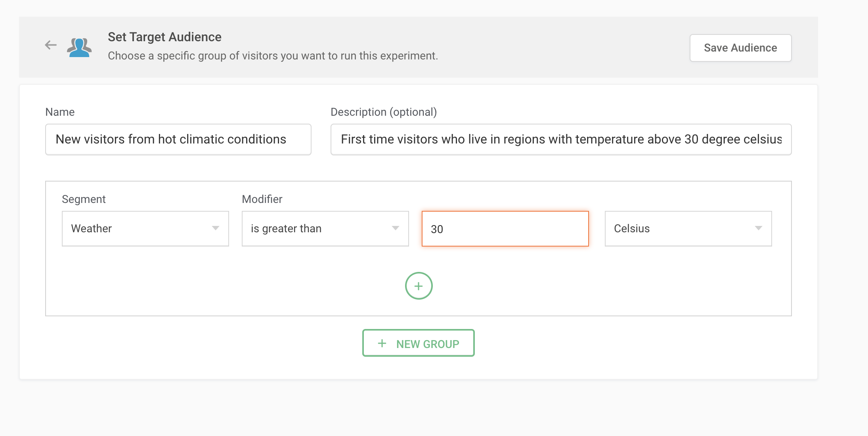868x436 pixels.
Task: Click the arrow on the 'is greater than' dropdown
Action: coord(395,228)
